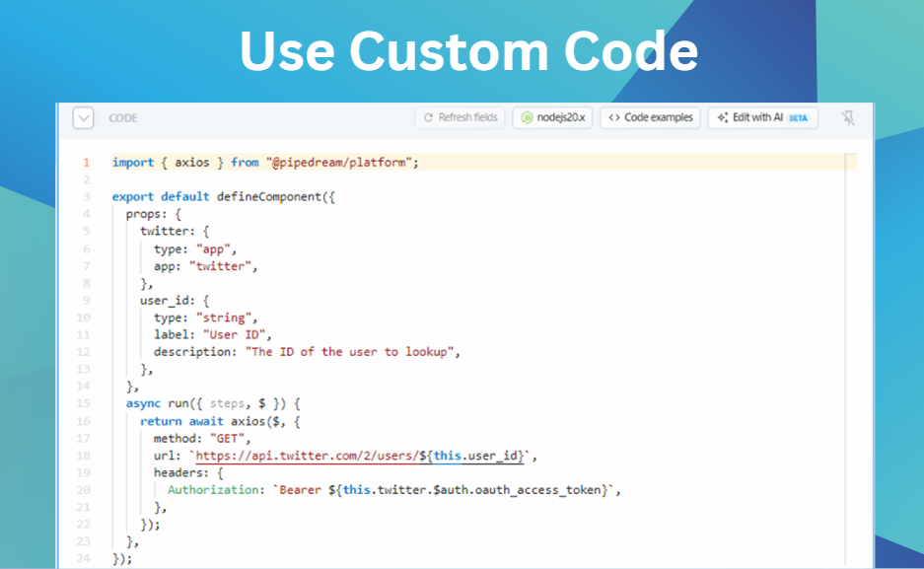Click the refresh arrow icon
Screen dimensions: 924x569
[x=428, y=117]
